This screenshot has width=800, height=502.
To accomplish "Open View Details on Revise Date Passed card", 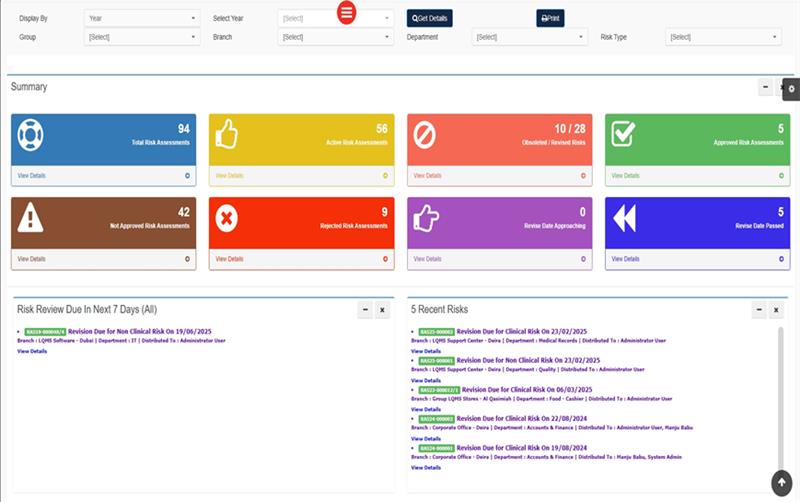I will [626, 259].
